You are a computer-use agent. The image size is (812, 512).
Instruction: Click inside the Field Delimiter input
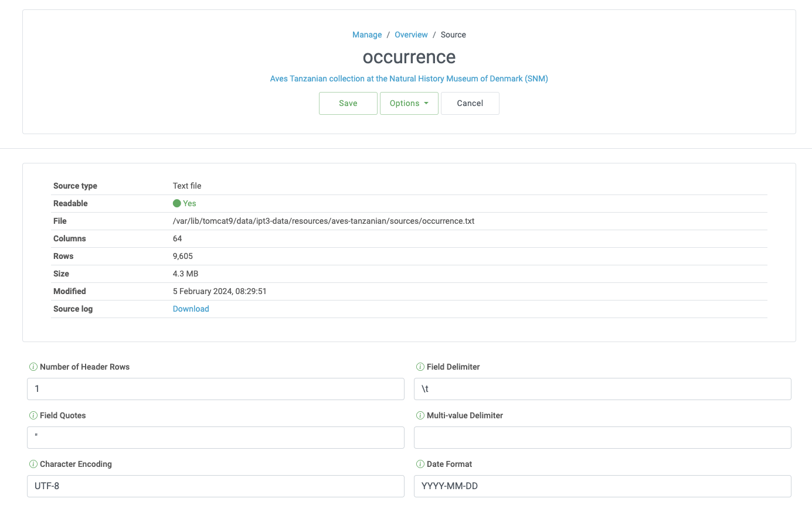[x=602, y=388]
